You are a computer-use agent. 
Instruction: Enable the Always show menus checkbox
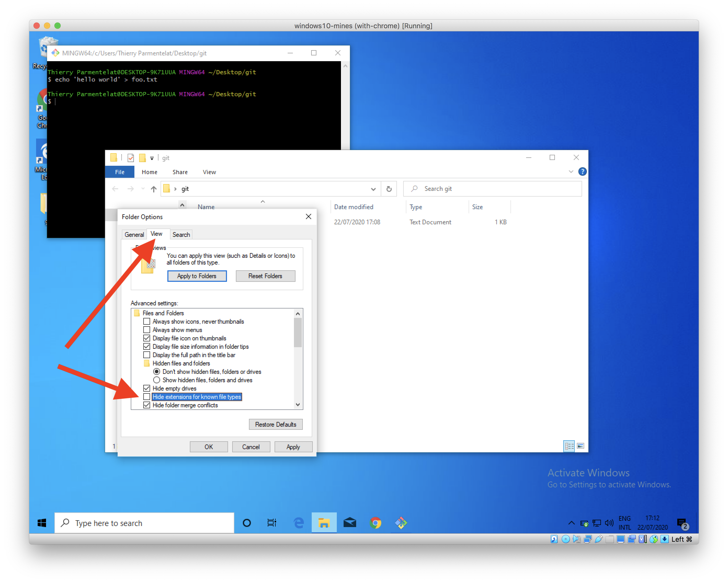click(x=146, y=330)
